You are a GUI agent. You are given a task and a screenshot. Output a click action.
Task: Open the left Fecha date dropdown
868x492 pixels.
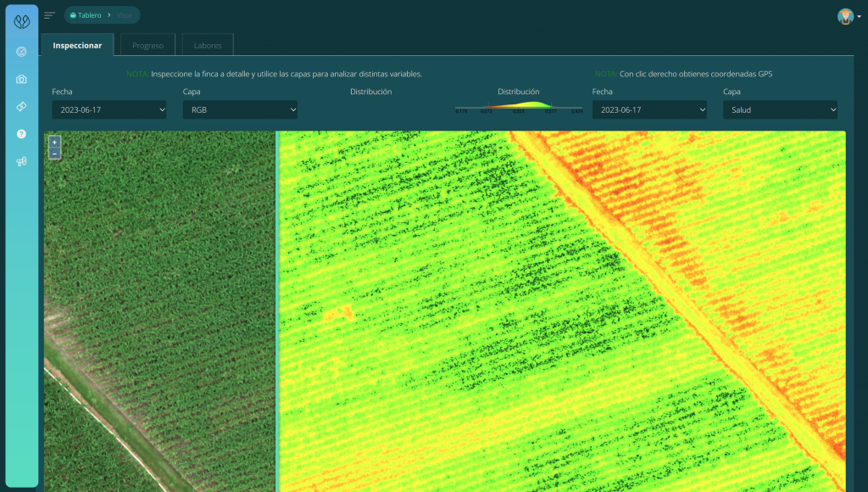click(108, 109)
